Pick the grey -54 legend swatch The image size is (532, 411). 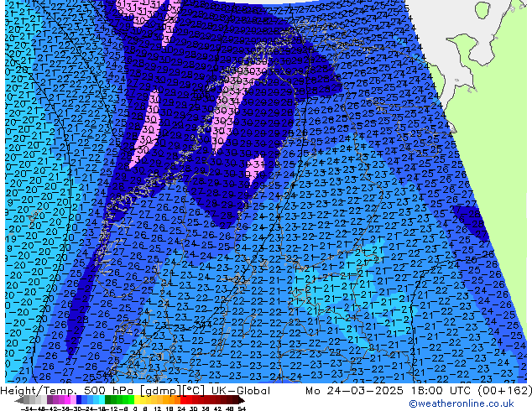(26, 400)
